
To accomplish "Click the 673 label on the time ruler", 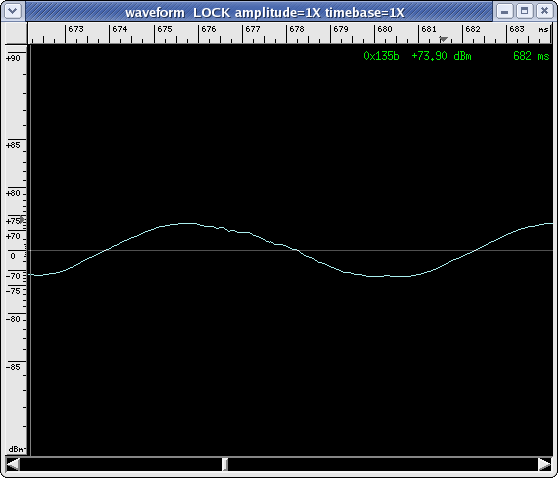I will 76,29.
